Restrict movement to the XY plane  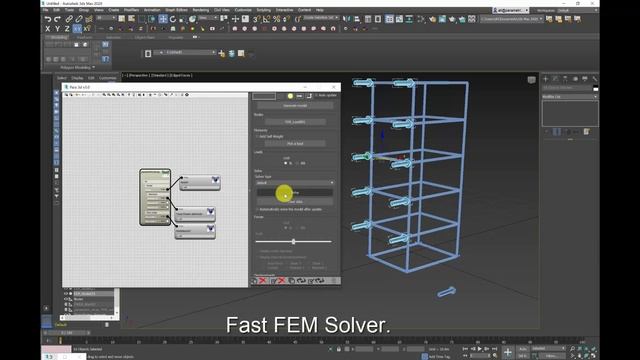77,29
